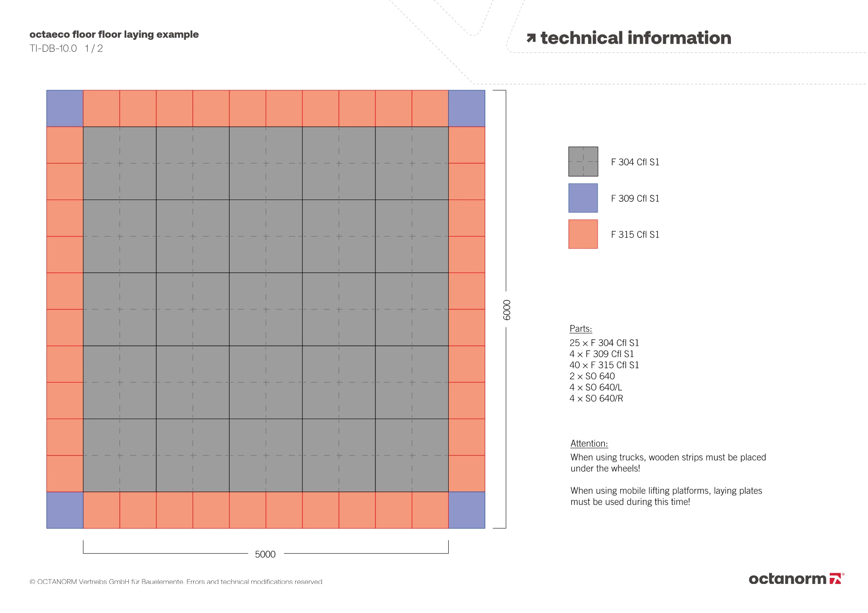Click the arrow icon before technical information
Image resolution: width=868 pixels, height=613 pixels.
531,38
